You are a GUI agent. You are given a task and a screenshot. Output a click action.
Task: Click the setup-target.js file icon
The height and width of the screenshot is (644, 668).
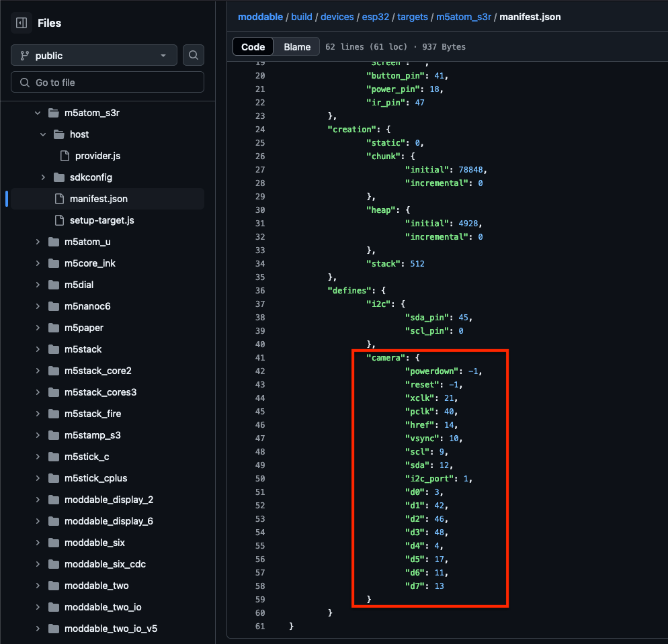(59, 220)
